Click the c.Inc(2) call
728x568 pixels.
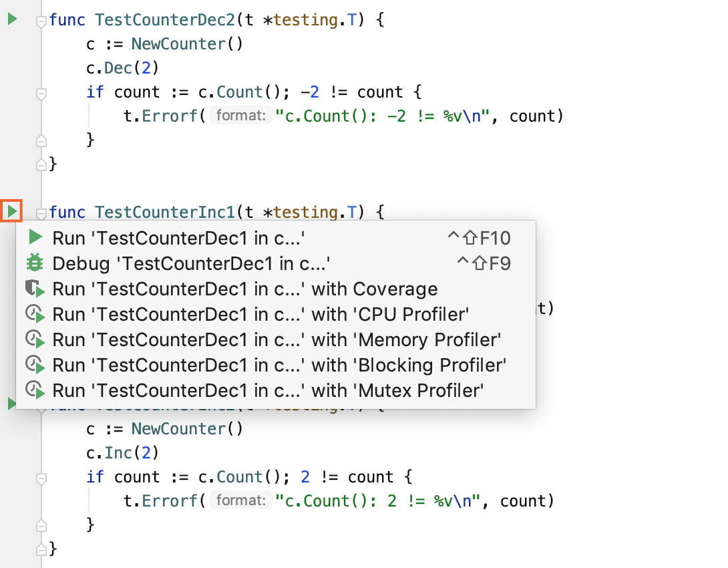[123, 453]
